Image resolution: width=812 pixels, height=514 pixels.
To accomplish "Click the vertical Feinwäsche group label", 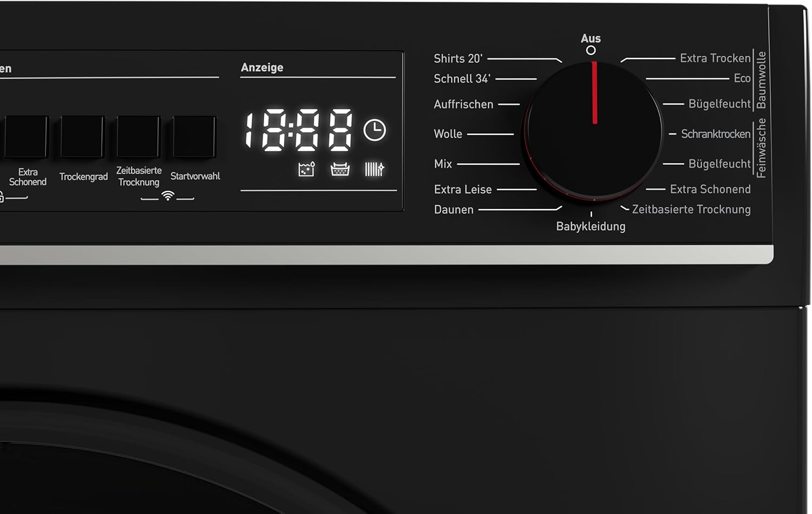I will coord(762,148).
